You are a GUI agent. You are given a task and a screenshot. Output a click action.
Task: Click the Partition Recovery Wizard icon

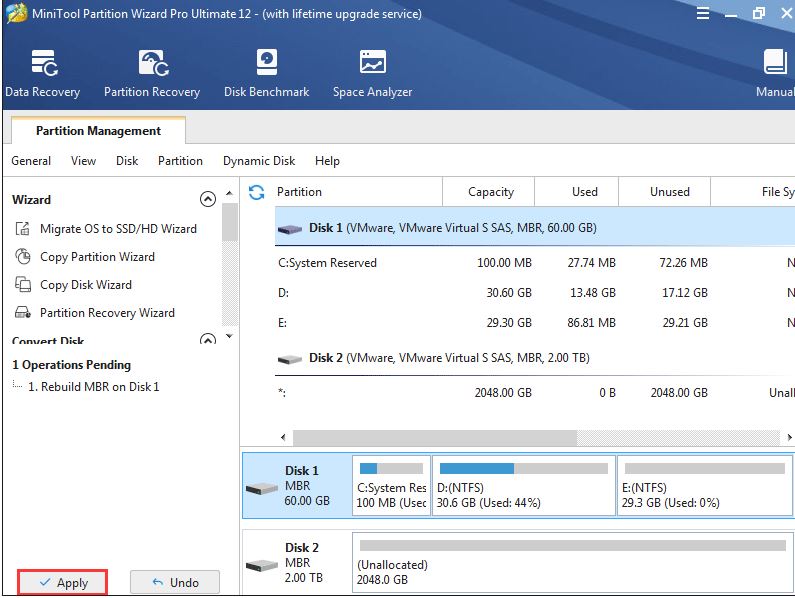[22, 312]
